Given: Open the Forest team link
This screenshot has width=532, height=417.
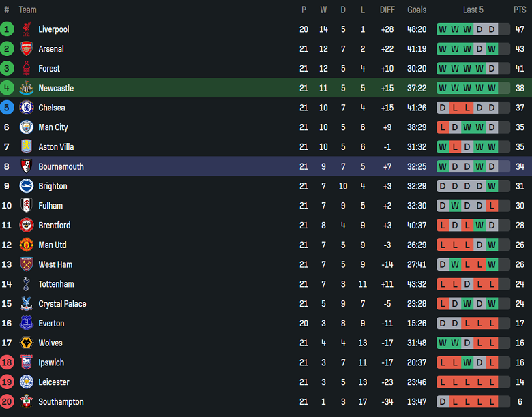Looking at the screenshot, I should pyautogui.click(x=49, y=69).
